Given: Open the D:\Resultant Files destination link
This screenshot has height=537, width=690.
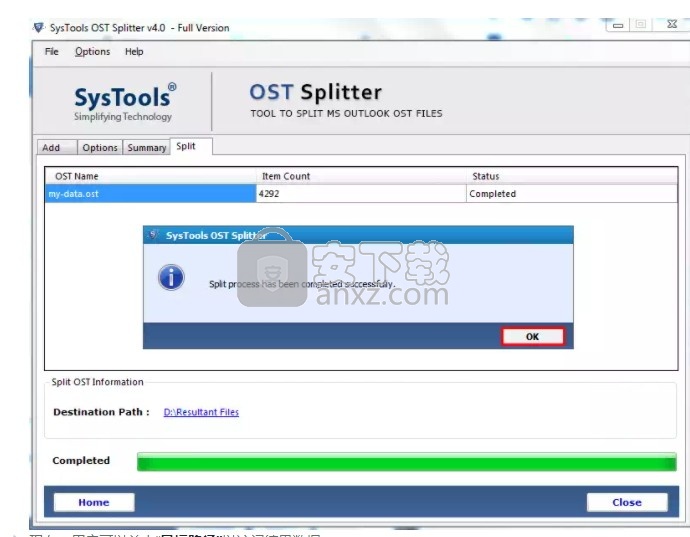Looking at the screenshot, I should point(201,412).
